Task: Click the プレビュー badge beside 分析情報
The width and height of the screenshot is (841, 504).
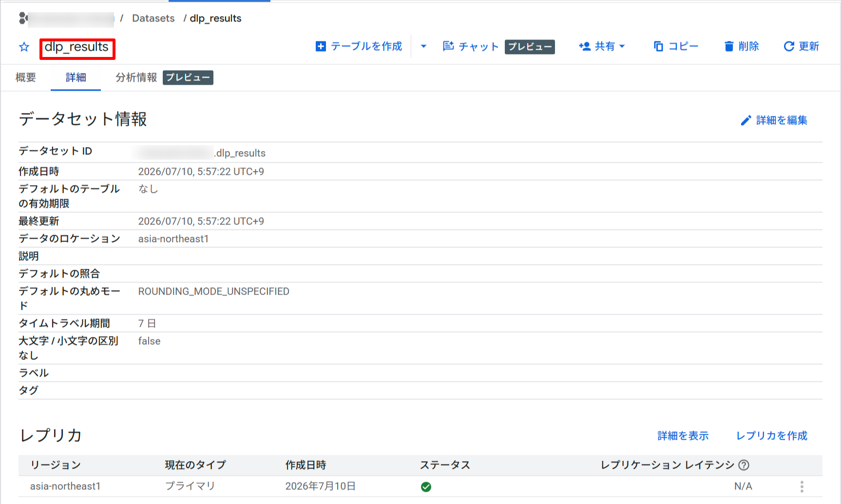Action: point(188,77)
